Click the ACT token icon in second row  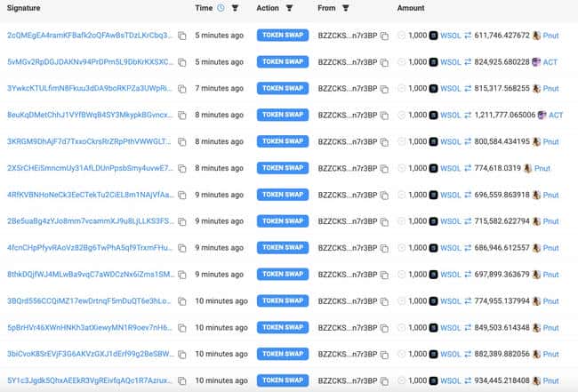(537, 62)
